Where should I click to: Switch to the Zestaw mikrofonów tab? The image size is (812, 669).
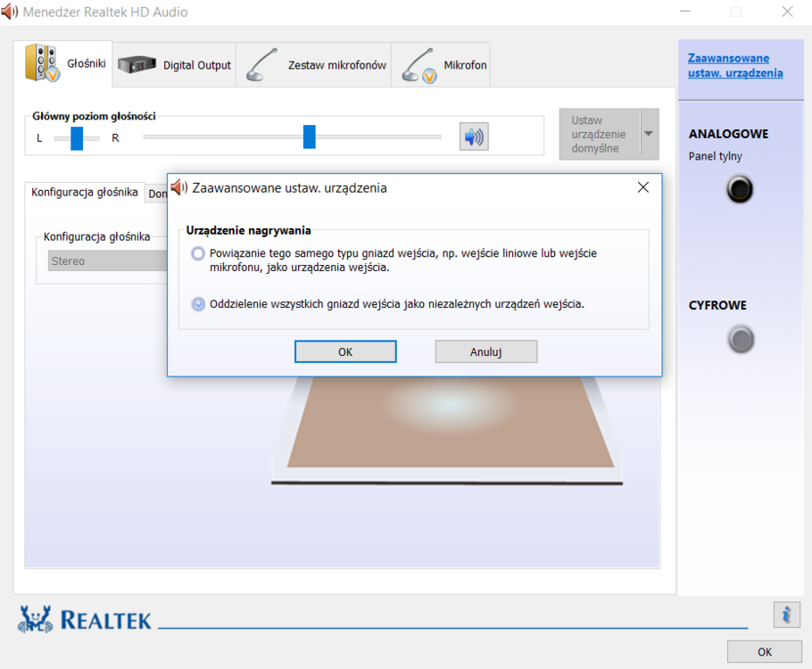coord(314,65)
